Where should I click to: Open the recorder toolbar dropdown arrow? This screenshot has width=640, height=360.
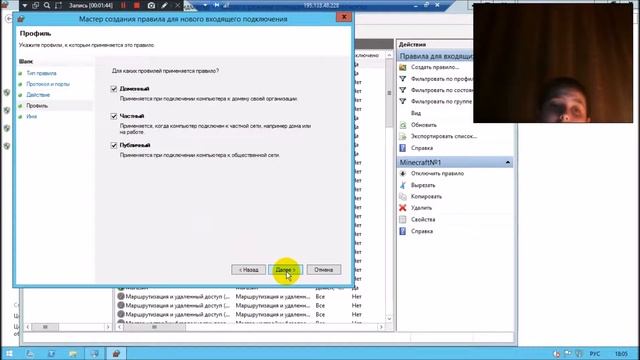(x=24, y=5)
